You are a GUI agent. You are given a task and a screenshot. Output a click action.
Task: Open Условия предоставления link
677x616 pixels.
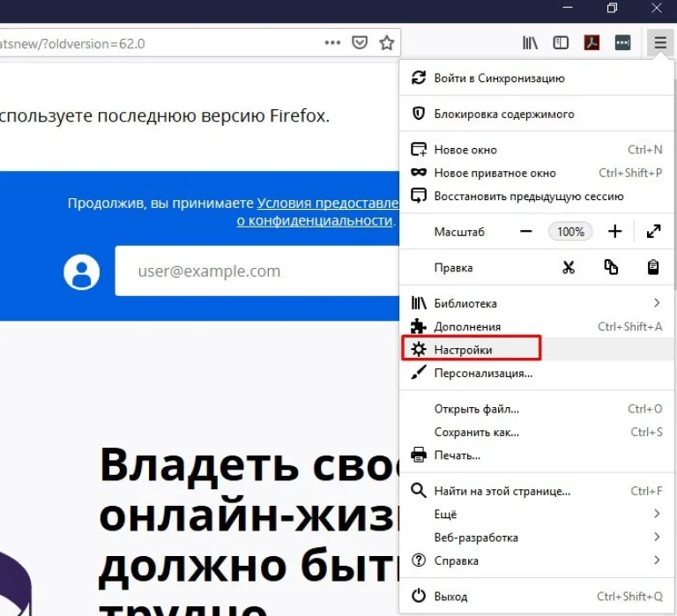328,203
